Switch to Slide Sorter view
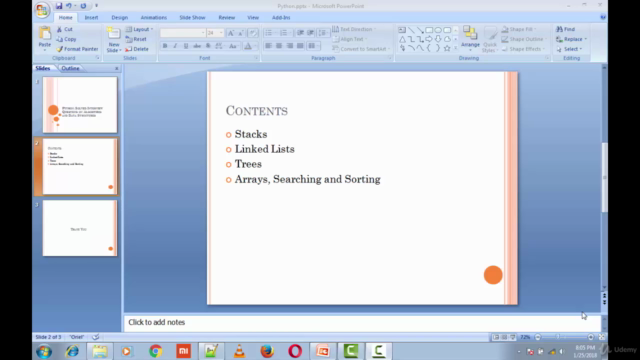 point(504,337)
